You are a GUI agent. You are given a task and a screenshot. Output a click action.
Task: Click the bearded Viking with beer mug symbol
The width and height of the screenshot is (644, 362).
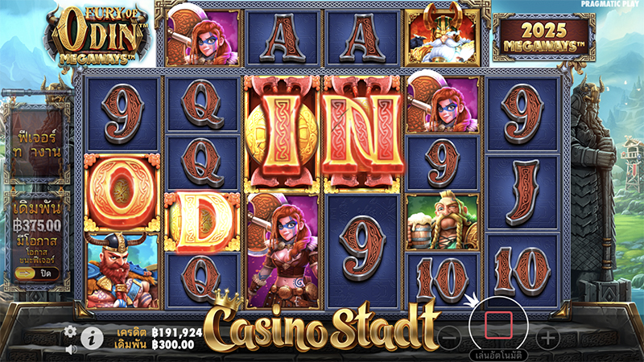point(442,222)
